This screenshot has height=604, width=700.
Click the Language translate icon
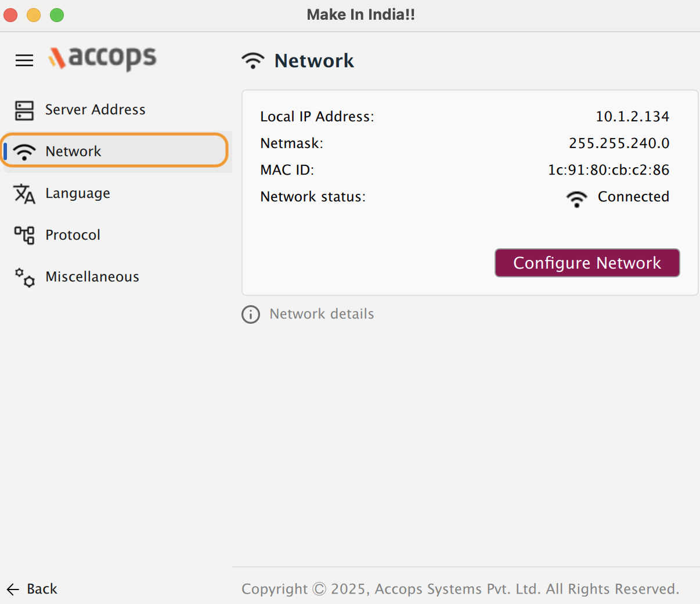[24, 194]
